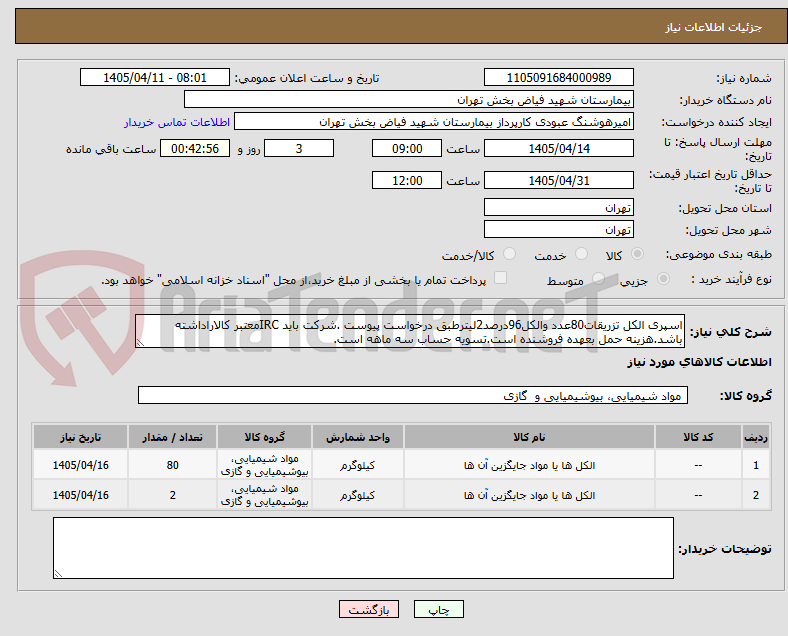Click the نام کالا column header
The width and height of the screenshot is (788, 636).
529,437
